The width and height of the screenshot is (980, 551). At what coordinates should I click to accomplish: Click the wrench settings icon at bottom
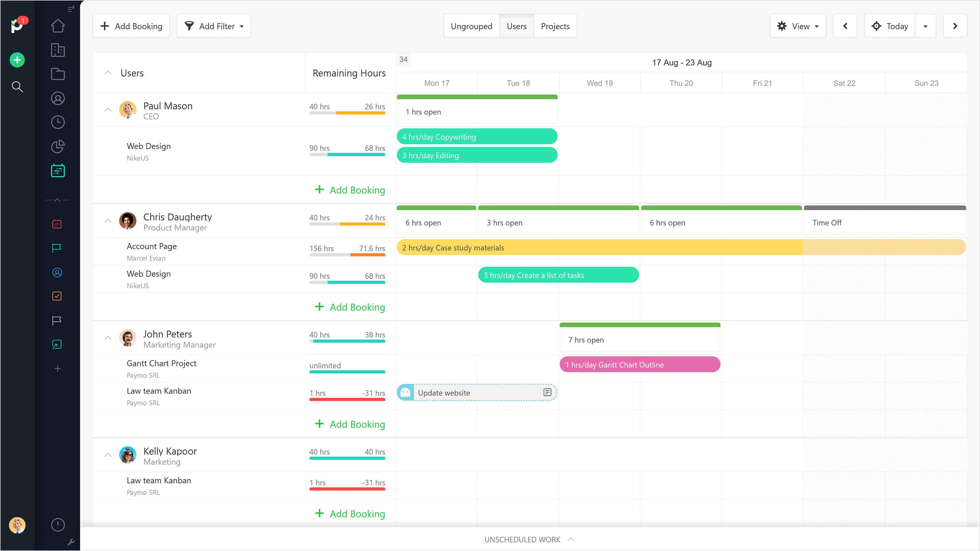pos(71,542)
